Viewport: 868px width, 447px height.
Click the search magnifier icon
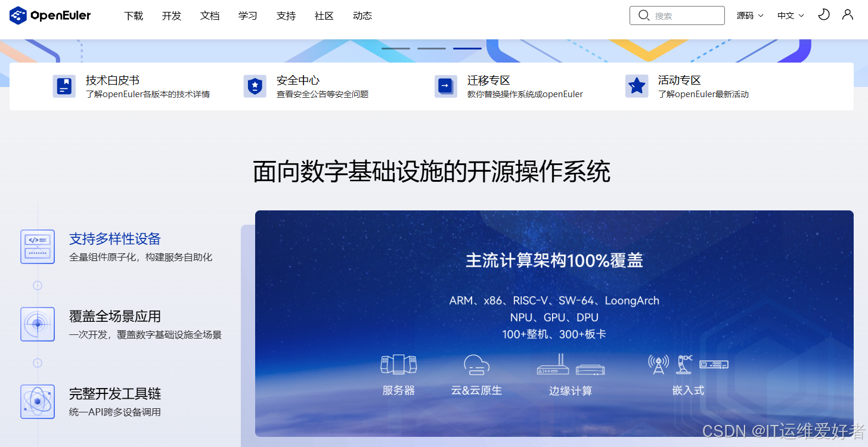pos(643,15)
